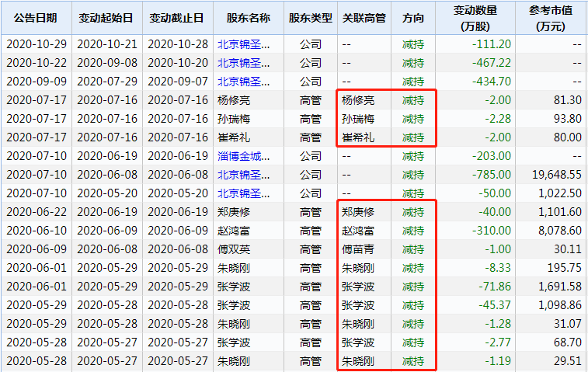Click the 变动起始日 column header
Image resolution: width=588 pixels, height=372 pixels.
106,18
